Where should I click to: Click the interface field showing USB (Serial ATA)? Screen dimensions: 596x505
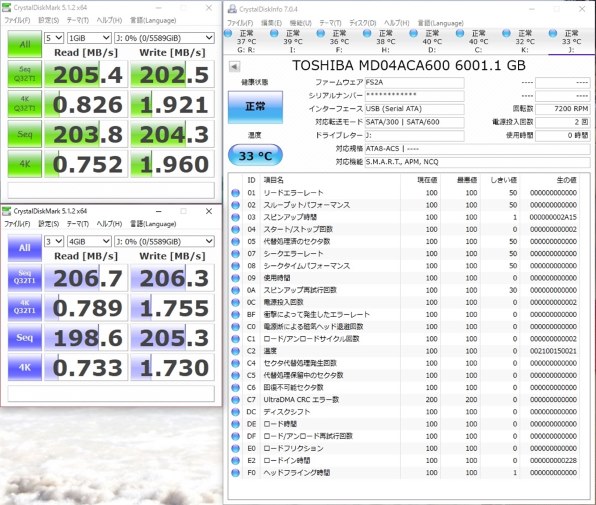point(414,109)
